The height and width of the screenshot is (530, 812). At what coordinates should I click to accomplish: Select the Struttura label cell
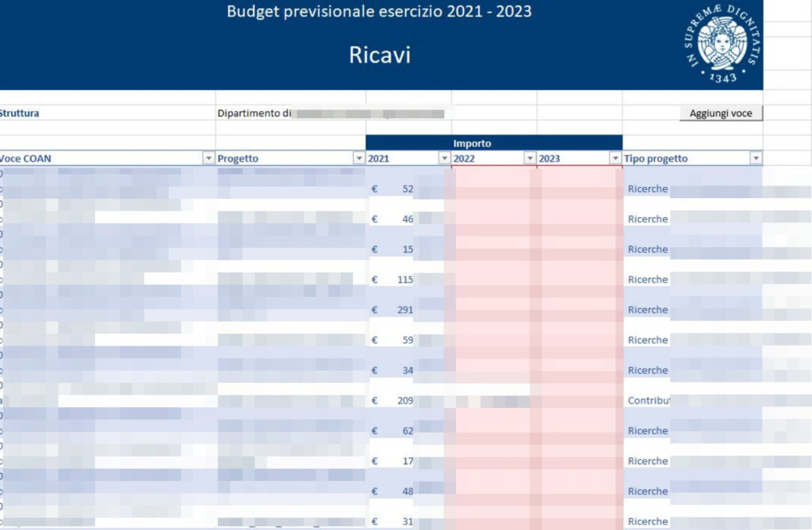pos(20,113)
